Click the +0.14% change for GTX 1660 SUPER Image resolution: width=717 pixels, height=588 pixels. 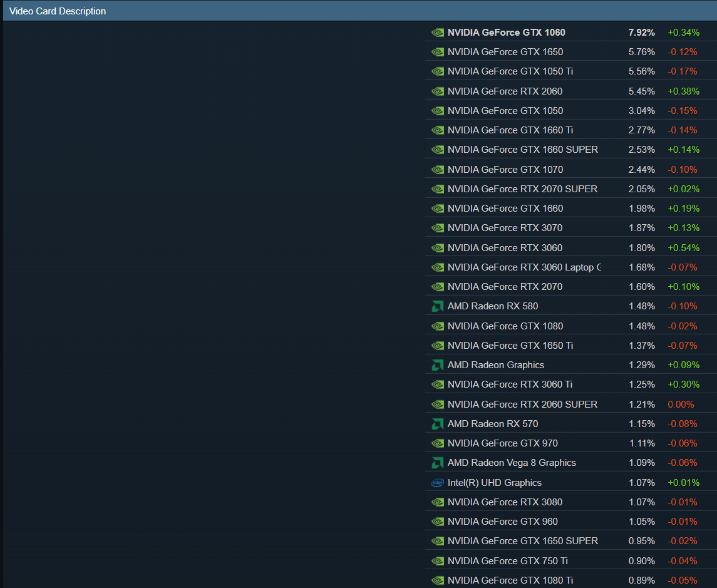(x=684, y=150)
